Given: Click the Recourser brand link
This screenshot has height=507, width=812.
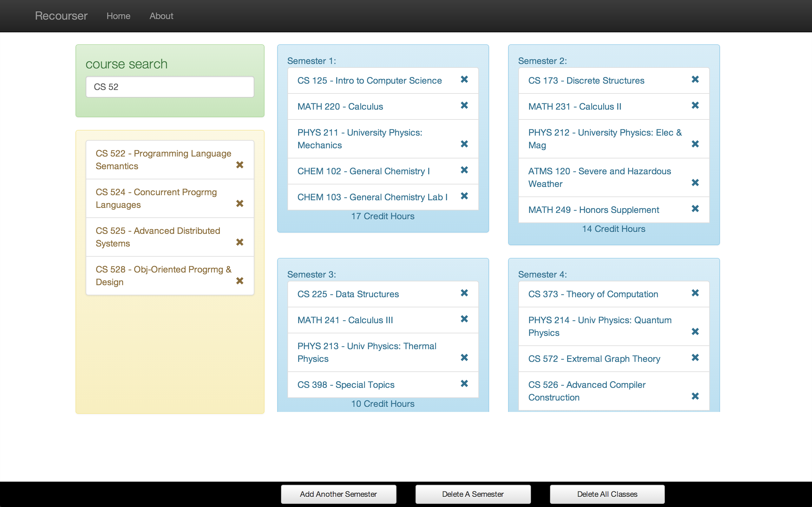Looking at the screenshot, I should [61, 16].
